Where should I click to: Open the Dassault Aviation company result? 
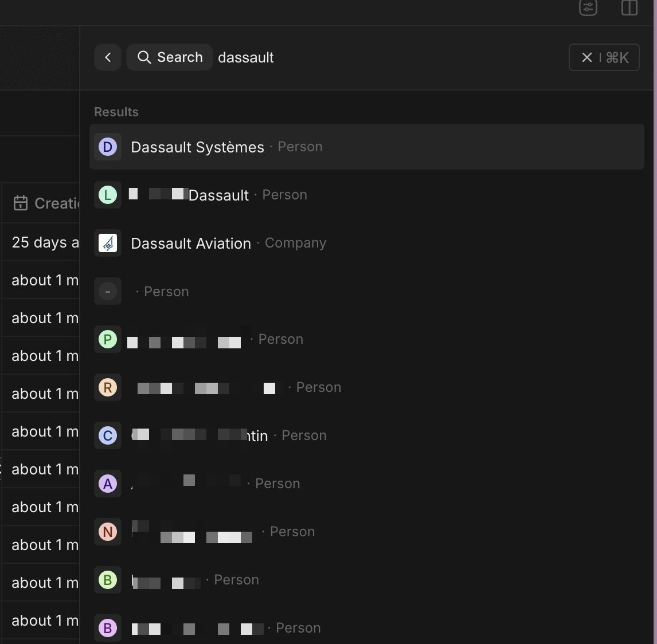pyautogui.click(x=367, y=244)
